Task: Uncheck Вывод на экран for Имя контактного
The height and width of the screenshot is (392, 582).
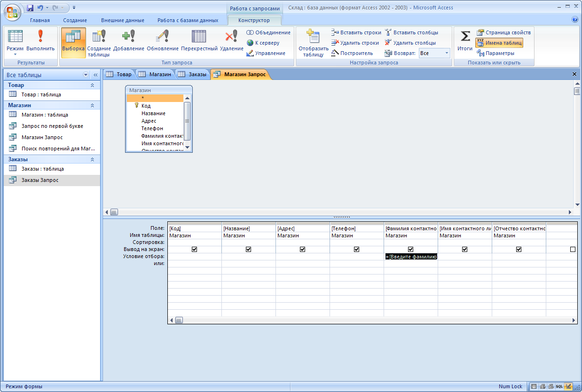Action: click(x=464, y=250)
